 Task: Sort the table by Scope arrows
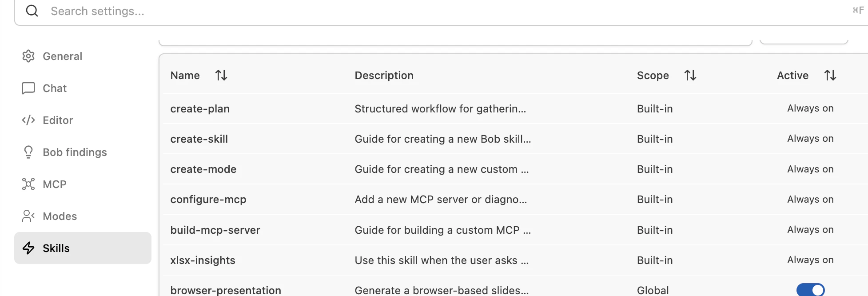pyautogui.click(x=690, y=75)
